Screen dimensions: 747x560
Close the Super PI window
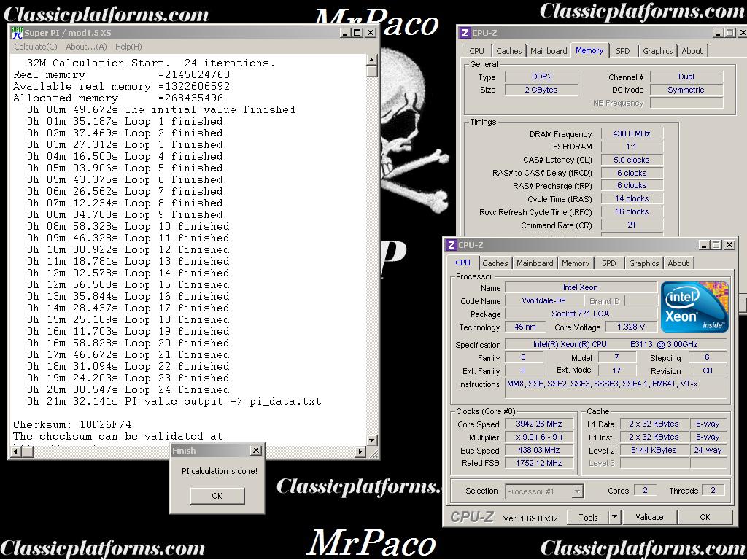click(x=370, y=32)
